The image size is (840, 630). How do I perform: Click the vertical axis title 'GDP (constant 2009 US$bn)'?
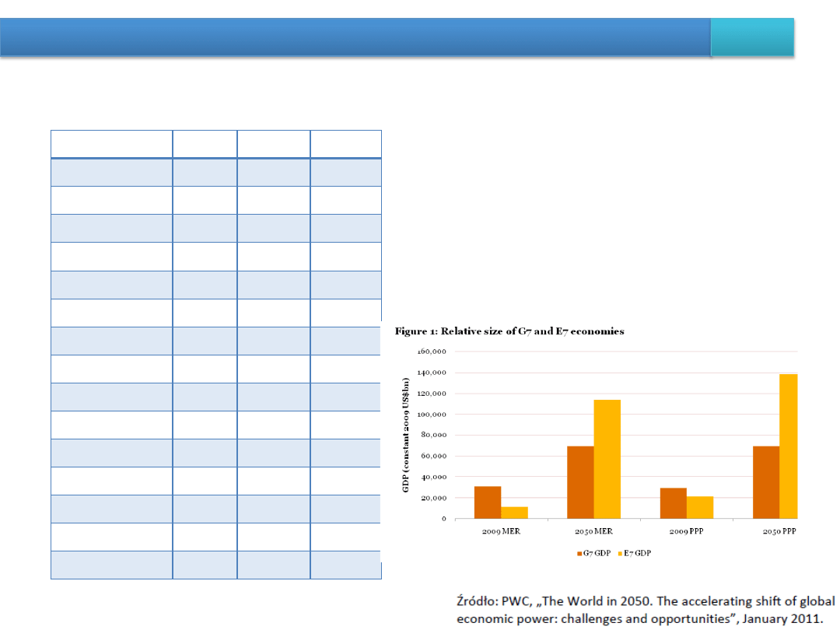pyautogui.click(x=405, y=436)
